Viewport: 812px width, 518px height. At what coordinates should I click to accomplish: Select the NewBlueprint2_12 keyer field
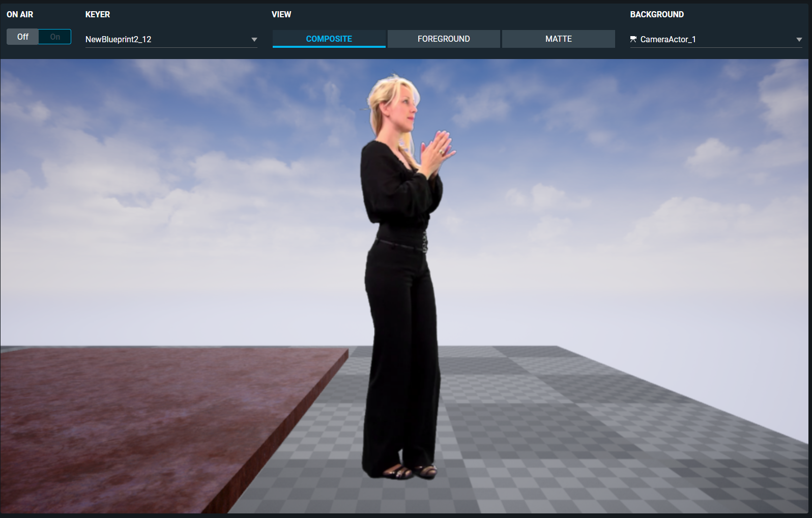[171, 39]
